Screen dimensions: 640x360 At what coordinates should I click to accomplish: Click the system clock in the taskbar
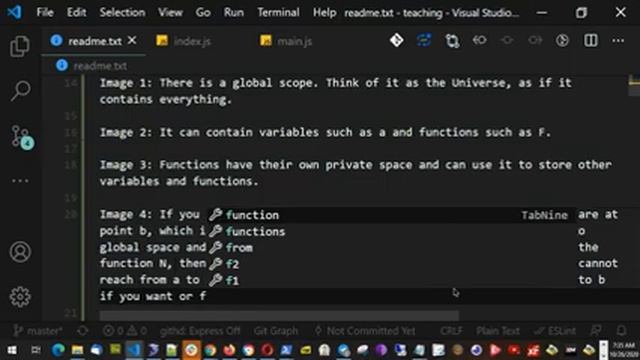[624, 350]
